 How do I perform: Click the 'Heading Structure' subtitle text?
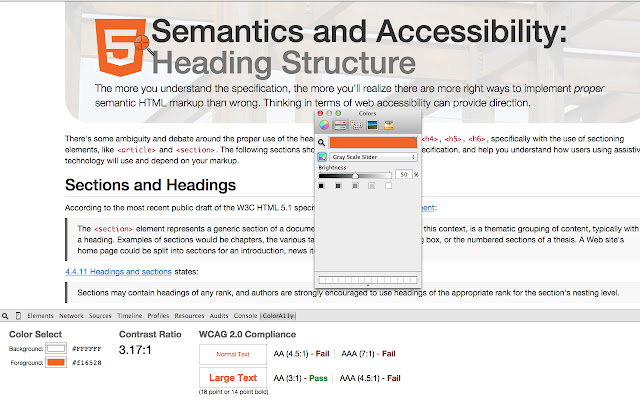(284, 62)
